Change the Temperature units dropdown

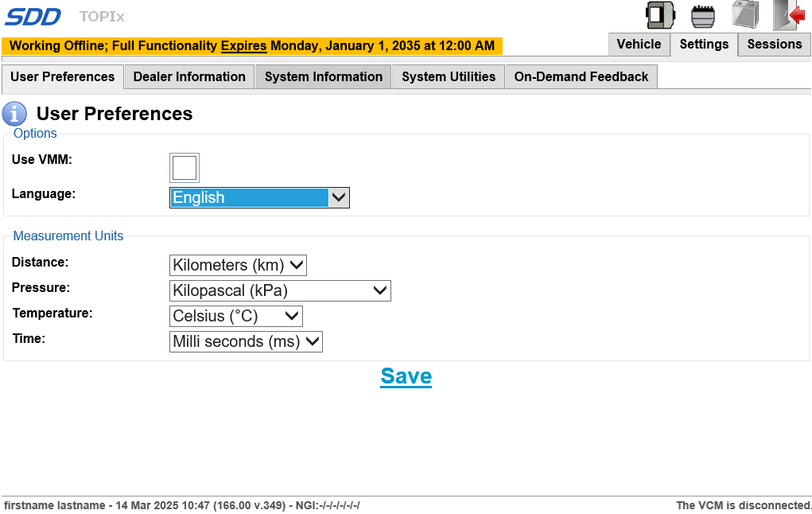point(235,316)
